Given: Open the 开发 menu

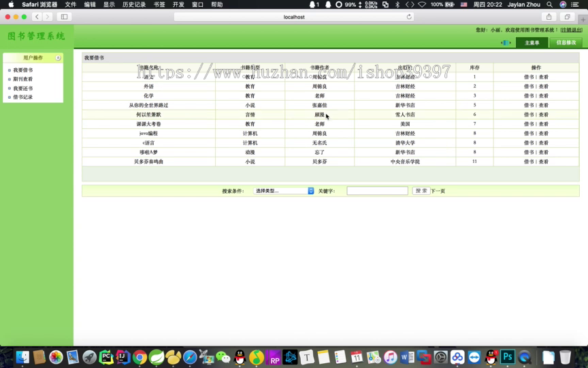Looking at the screenshot, I should pos(178,5).
